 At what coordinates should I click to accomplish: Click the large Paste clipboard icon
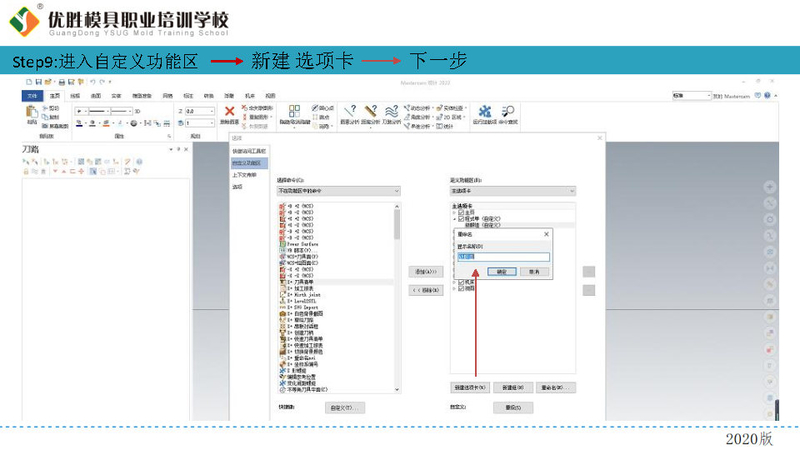pos(32,112)
